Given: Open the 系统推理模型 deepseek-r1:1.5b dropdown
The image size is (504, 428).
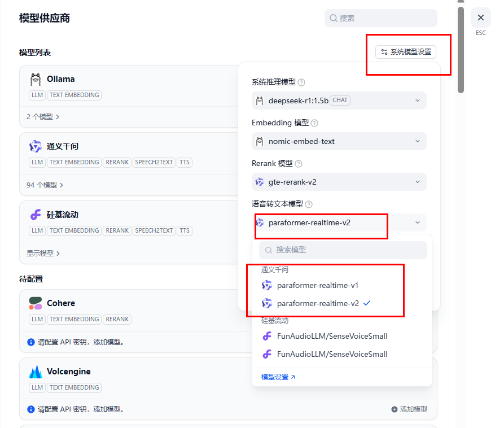Looking at the screenshot, I should pos(339,101).
